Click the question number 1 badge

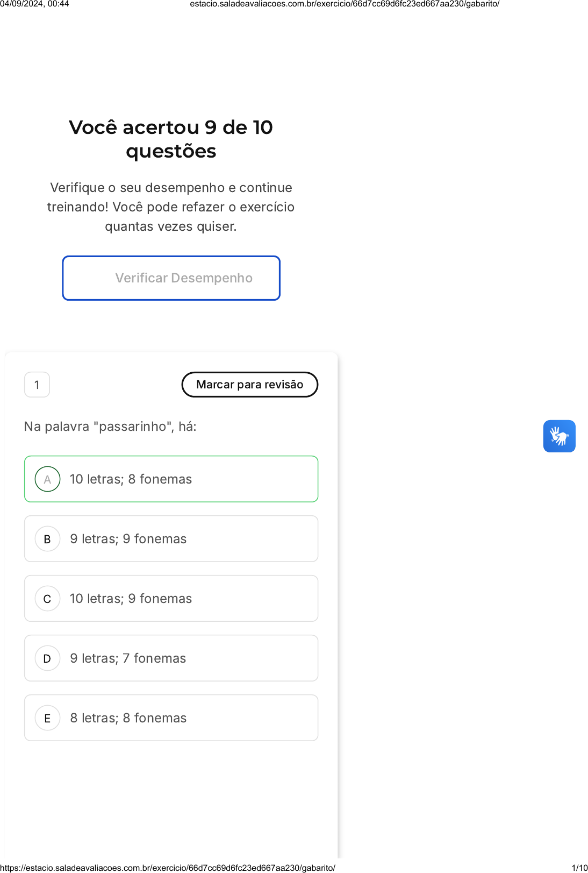pyautogui.click(x=37, y=385)
